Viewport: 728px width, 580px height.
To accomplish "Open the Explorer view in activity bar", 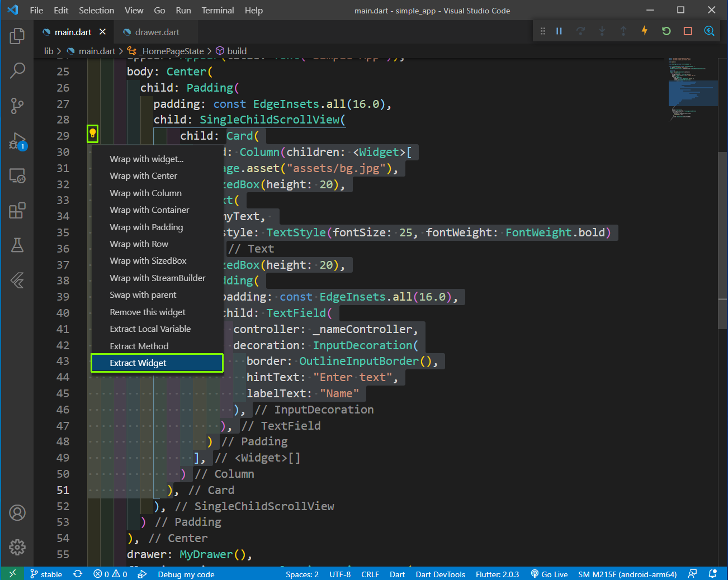I will [17, 36].
